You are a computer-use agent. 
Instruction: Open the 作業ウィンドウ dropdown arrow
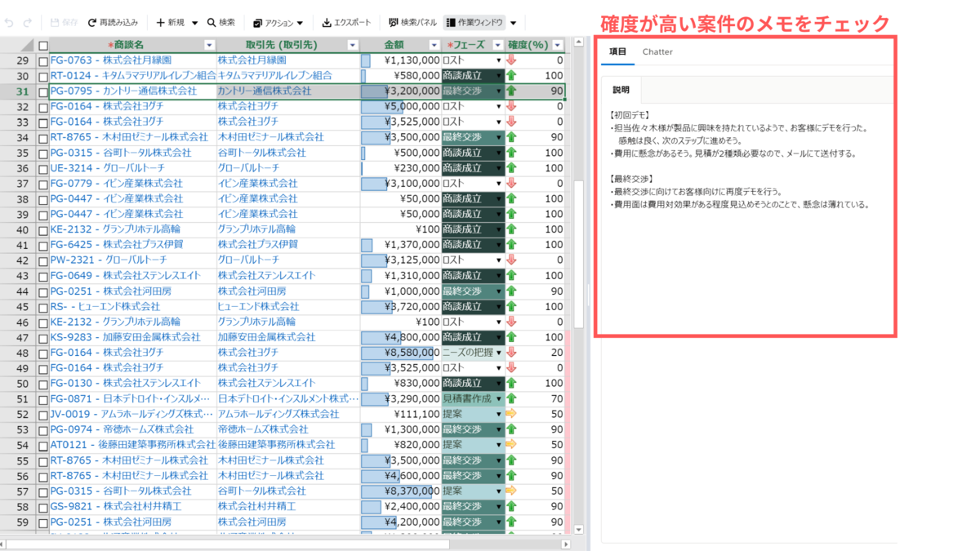click(513, 22)
